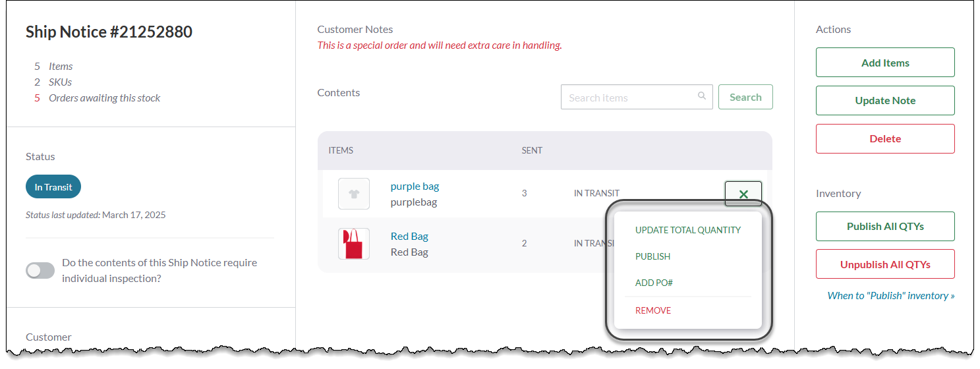Viewport: 980px width, 369px height.
Task: Select Add PO# menu option
Action: pyautogui.click(x=654, y=283)
